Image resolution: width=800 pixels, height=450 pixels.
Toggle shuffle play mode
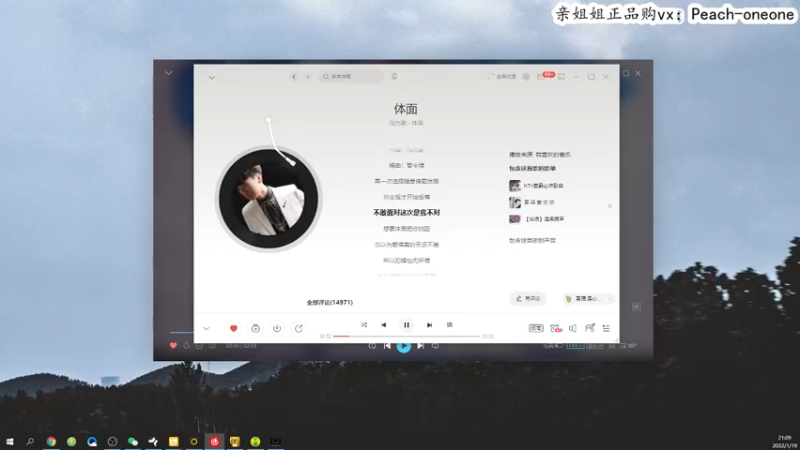point(364,325)
